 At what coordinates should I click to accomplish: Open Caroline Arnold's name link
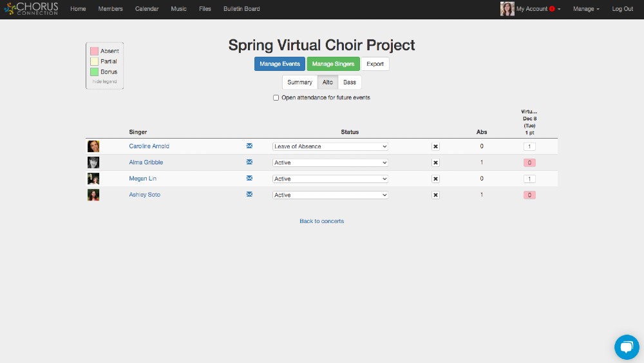click(149, 146)
